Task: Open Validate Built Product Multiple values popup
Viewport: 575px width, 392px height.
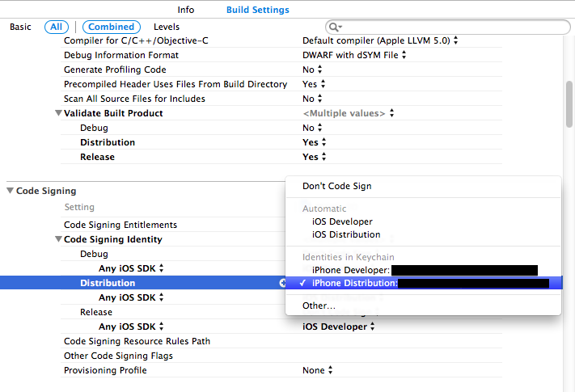Action: click(348, 113)
